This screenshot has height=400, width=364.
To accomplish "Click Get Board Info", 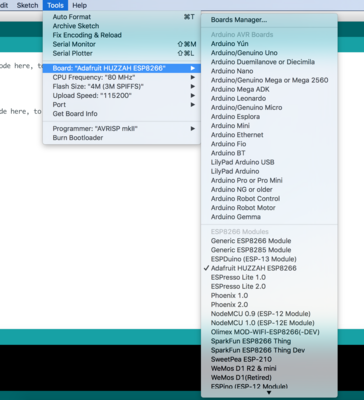I will pyautogui.click(x=122, y=114).
